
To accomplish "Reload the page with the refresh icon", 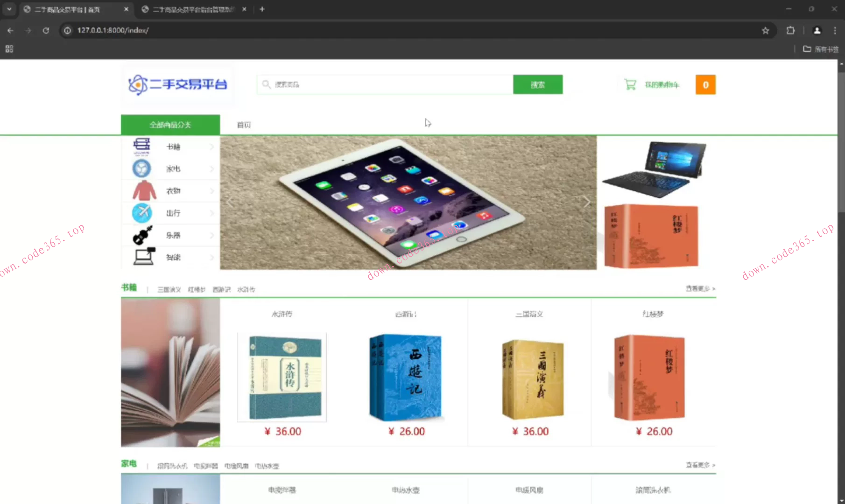I will [x=46, y=30].
